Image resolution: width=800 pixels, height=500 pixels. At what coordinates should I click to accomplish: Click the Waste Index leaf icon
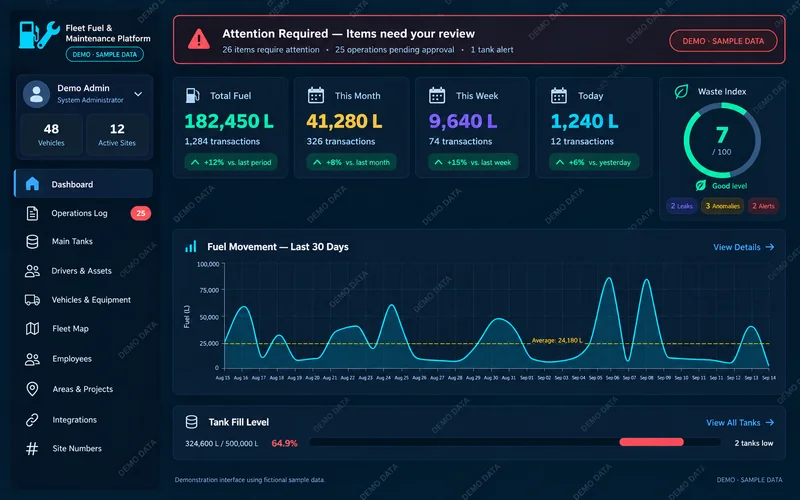[681, 91]
